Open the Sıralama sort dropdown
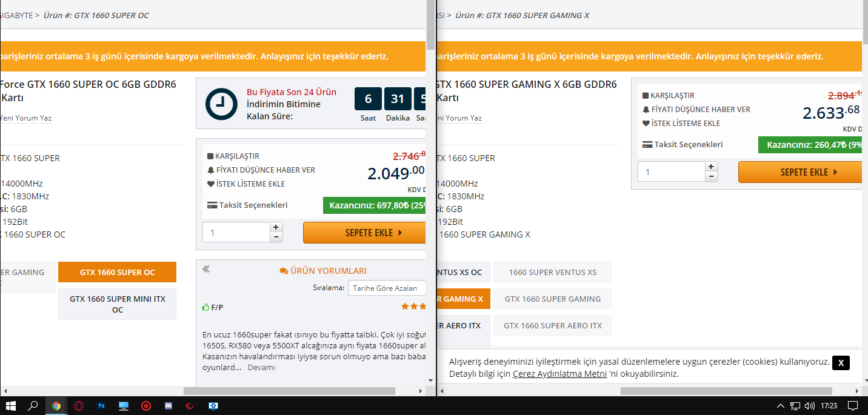 point(388,288)
